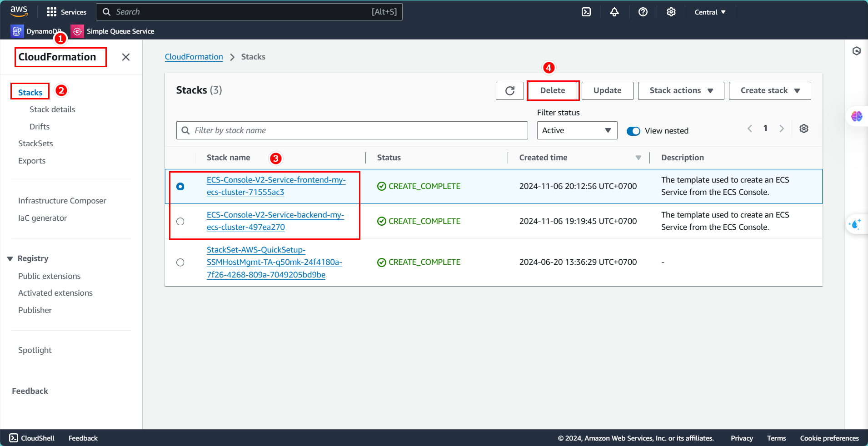Click the Delete button

click(x=553, y=90)
